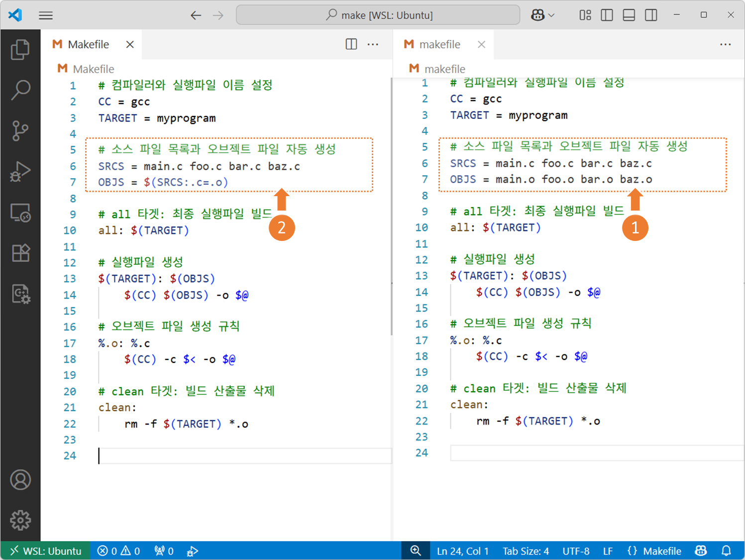Click the Copilot status bar icon
Screen dimensions: 745x560
(x=701, y=551)
